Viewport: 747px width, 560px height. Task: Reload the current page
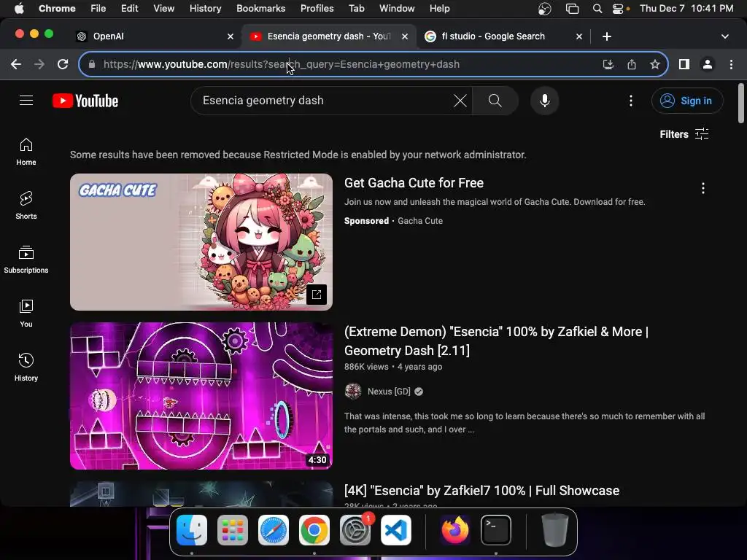point(63,64)
